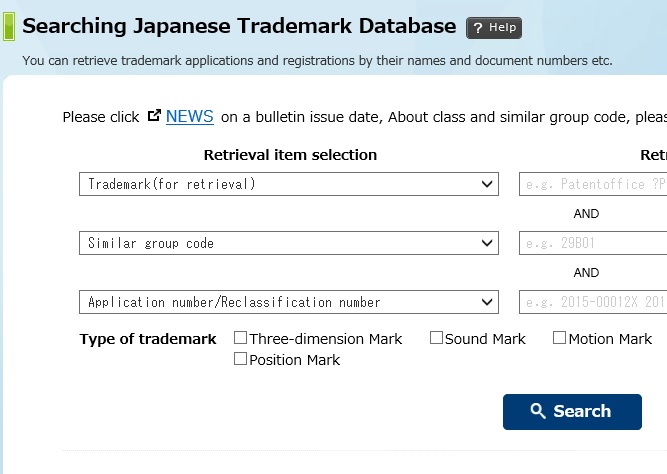667x474 pixels.
Task: Open the Application number/Reclassification number dropdown
Action: tap(289, 302)
